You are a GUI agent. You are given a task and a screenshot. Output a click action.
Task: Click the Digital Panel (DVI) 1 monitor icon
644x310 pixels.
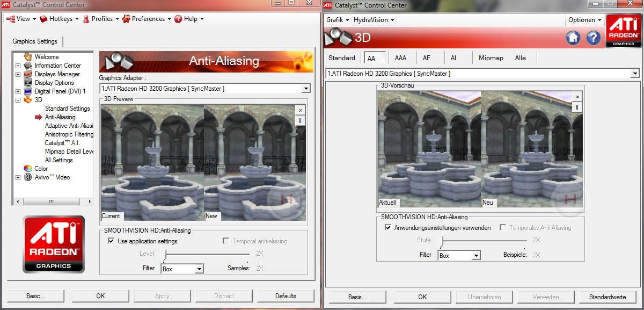click(x=28, y=91)
